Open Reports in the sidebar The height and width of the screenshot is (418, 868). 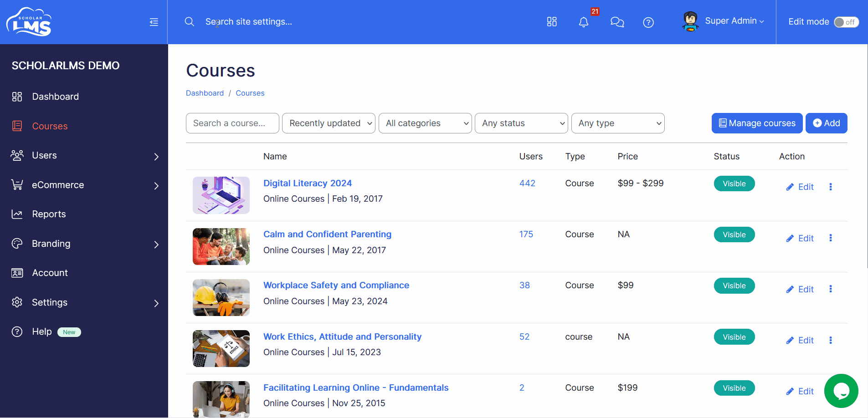[84, 214]
